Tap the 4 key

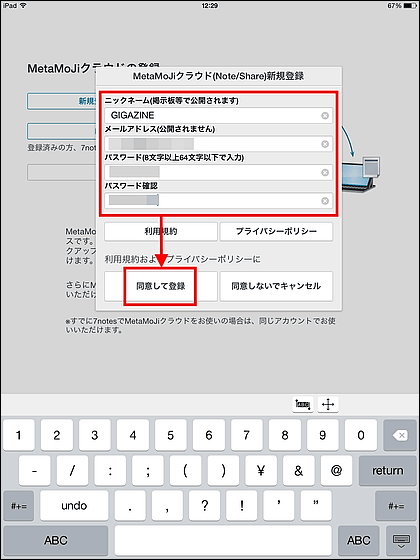tap(133, 435)
